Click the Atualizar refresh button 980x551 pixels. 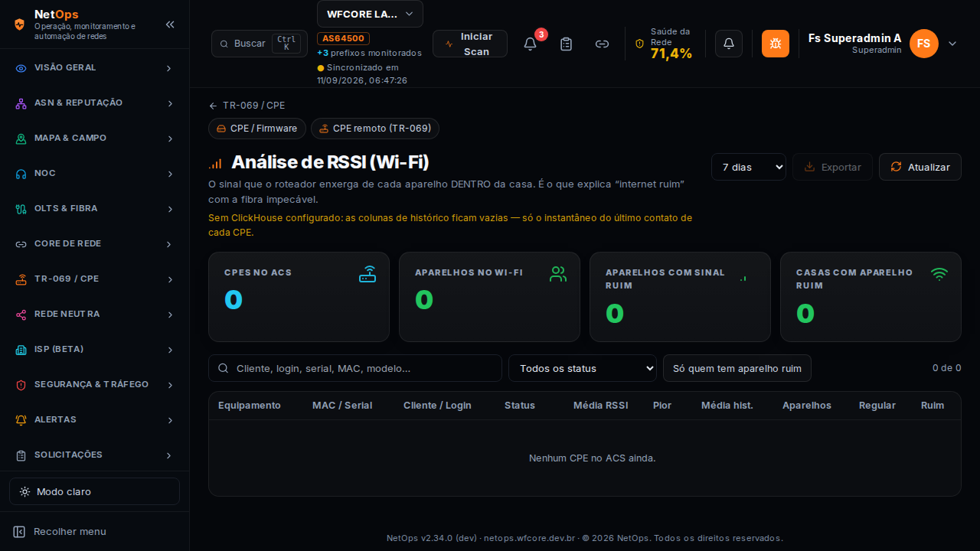click(x=920, y=167)
